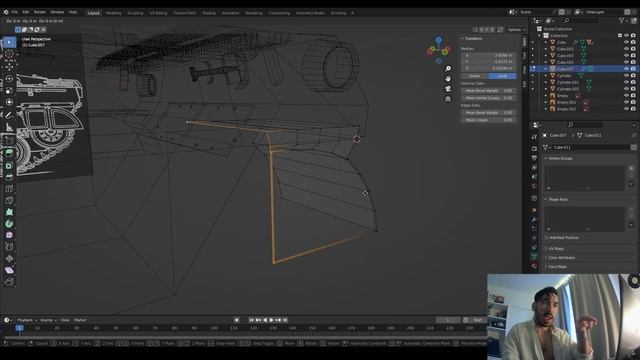Hide Empty.001 using its eye icon
This screenshot has height=360, width=640.
coord(626,102)
